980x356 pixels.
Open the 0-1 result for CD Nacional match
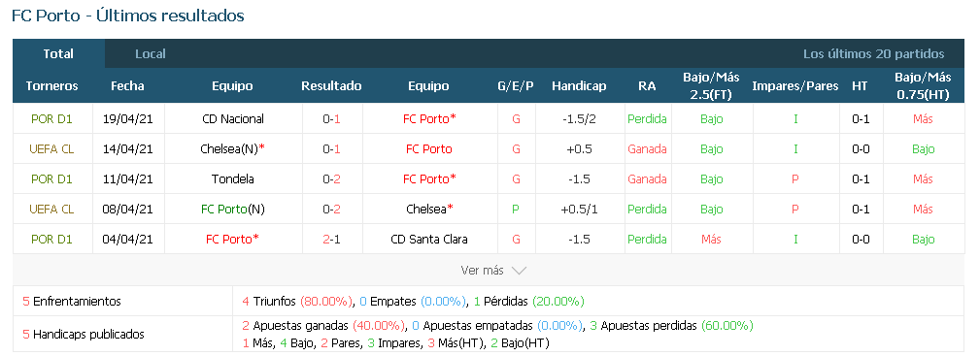point(331,118)
